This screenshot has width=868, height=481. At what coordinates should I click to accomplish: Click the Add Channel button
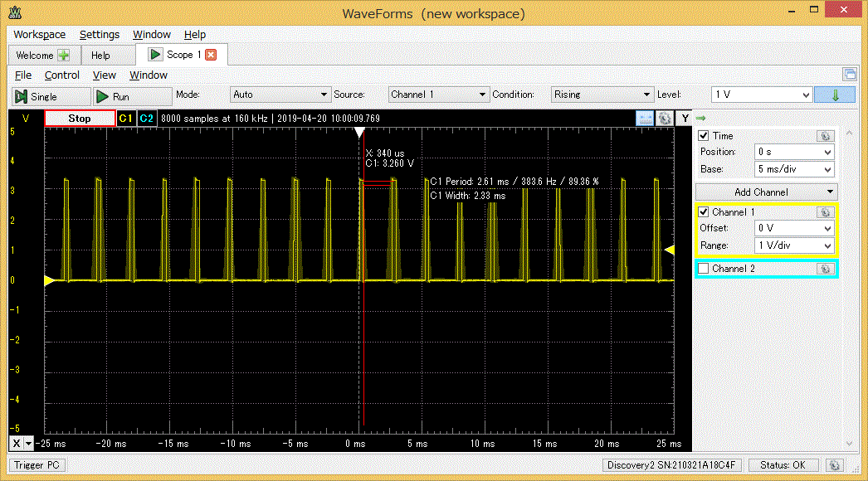[766, 192]
